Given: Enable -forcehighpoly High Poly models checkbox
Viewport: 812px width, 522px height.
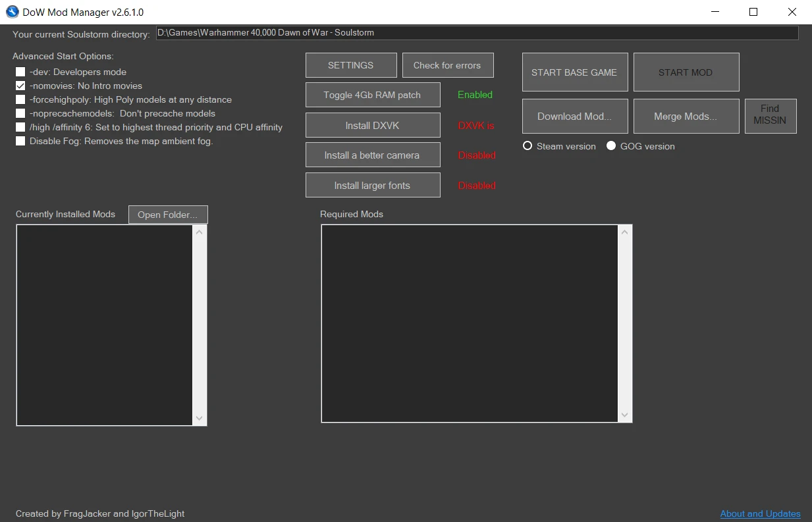Looking at the screenshot, I should [x=20, y=99].
